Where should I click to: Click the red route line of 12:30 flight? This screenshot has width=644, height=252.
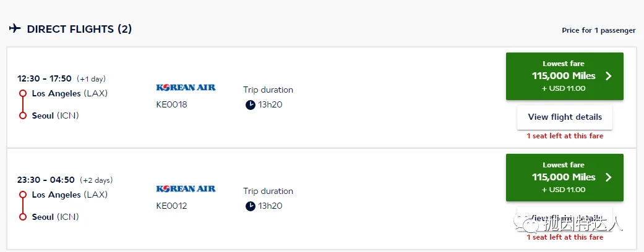click(x=23, y=104)
